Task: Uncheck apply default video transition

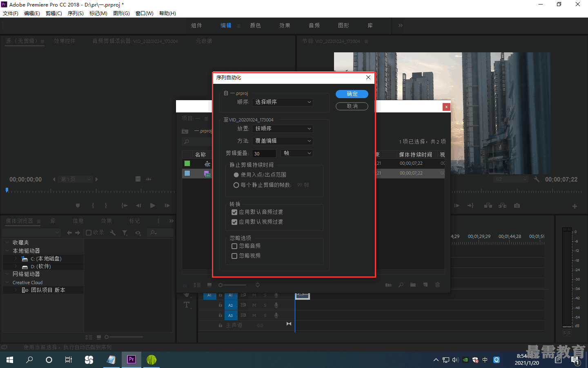Action: [234, 222]
